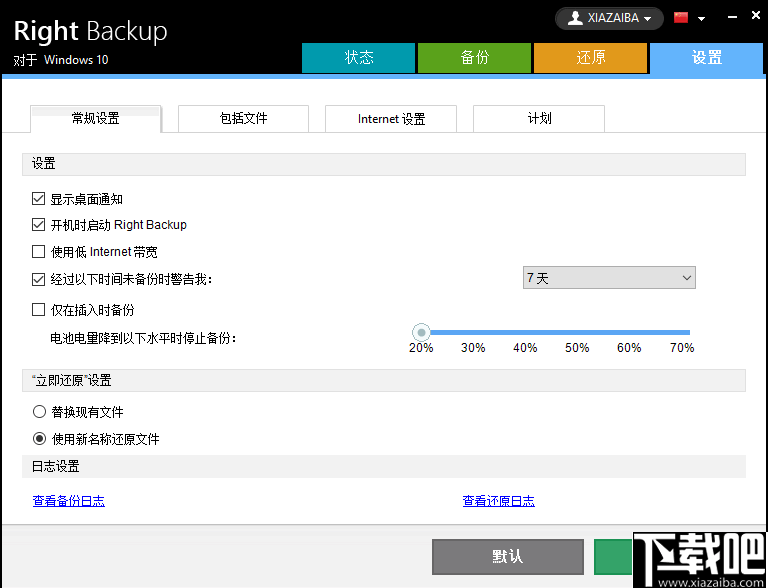The width and height of the screenshot is (768, 588).
Task: Click the green apply button
Action: pos(613,557)
